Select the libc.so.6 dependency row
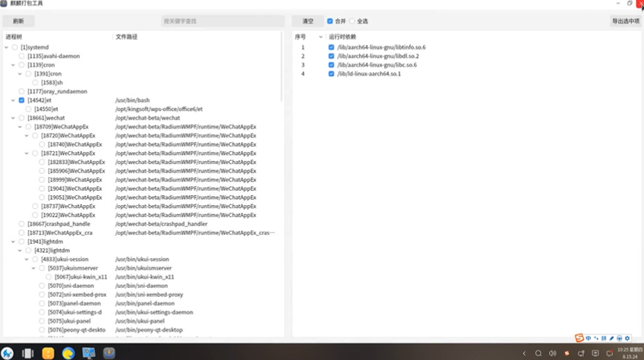This screenshot has height=360, width=644. [466, 65]
